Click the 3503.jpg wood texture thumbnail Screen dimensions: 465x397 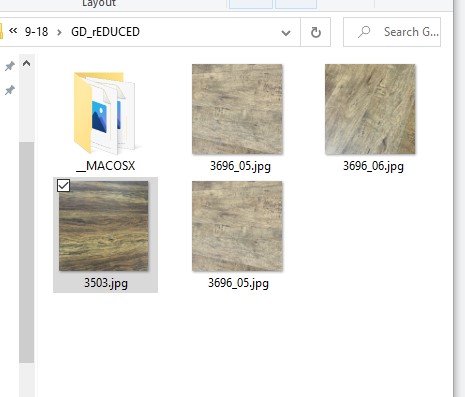click(x=104, y=226)
